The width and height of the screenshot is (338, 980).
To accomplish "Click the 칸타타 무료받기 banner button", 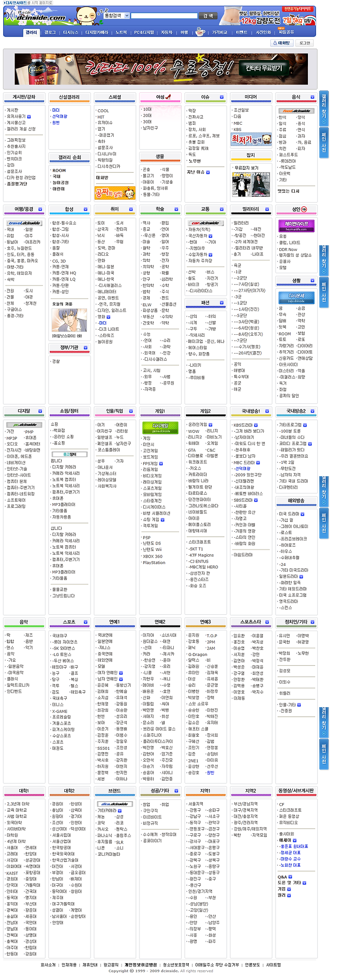I will [264, 68].
